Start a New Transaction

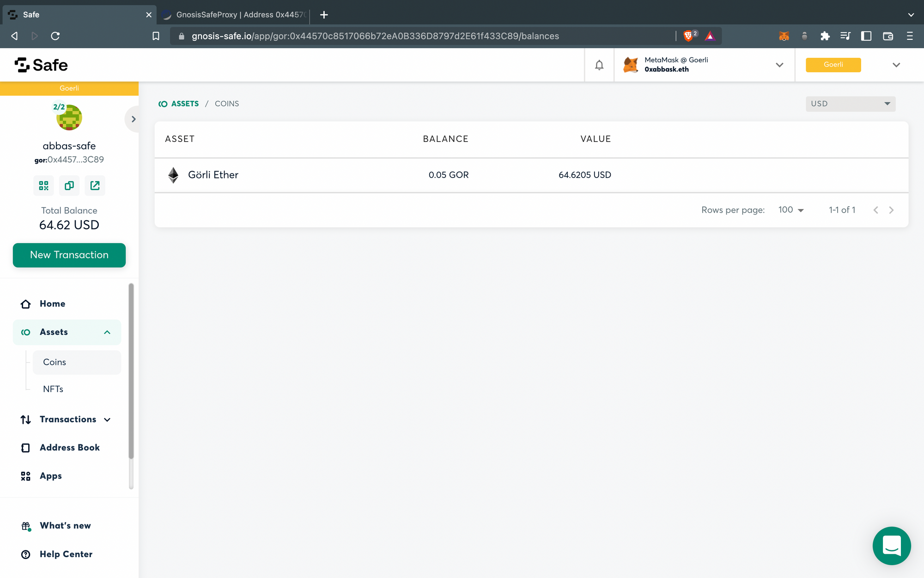pyautogui.click(x=69, y=255)
